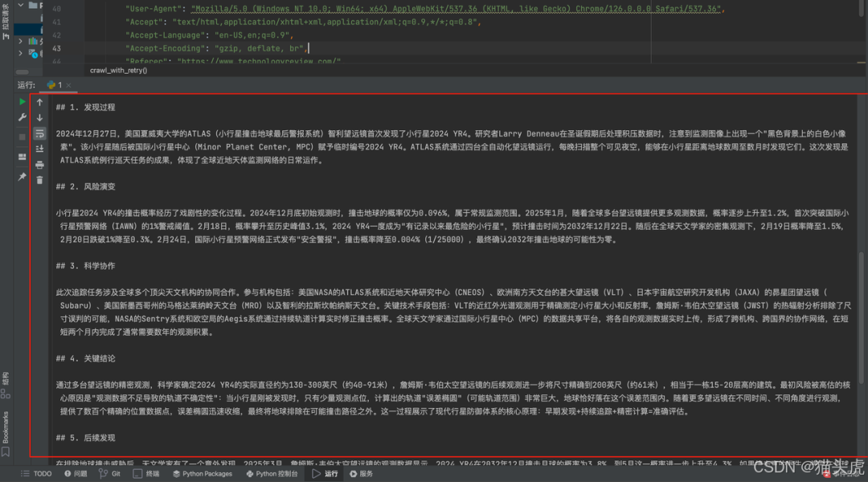Open the Git tool window
Image resolution: width=868 pixels, height=482 pixels.
coord(109,474)
